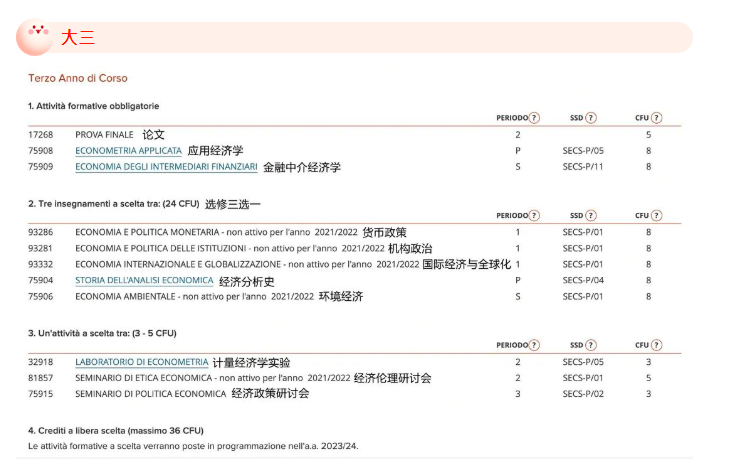Click the 货币政策 annotation
Viewport: 737px width, 466px height.
pyautogui.click(x=384, y=232)
